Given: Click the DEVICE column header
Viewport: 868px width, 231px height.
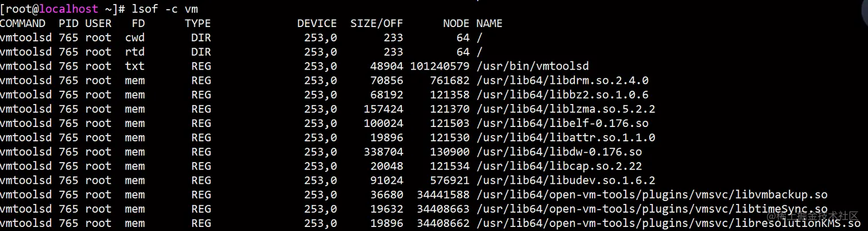Looking at the screenshot, I should pos(317,24).
